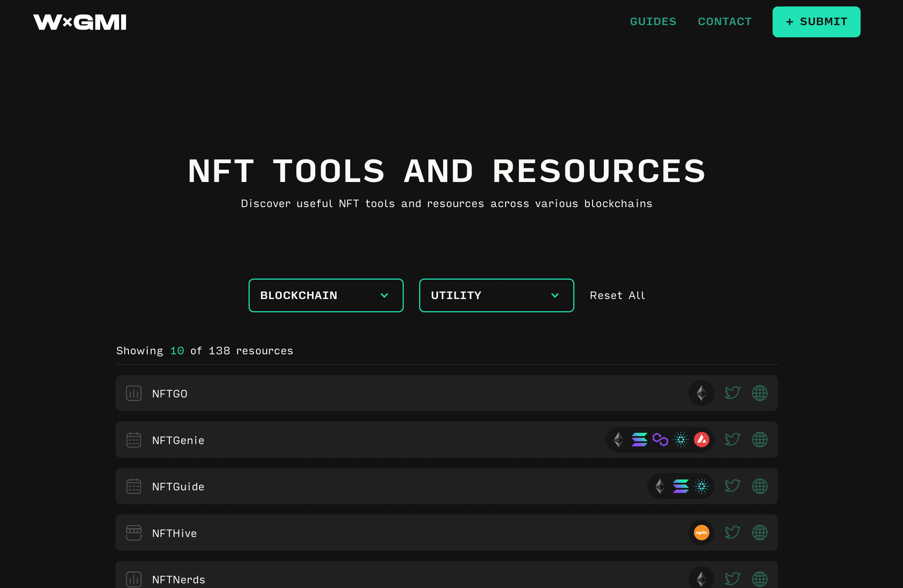Go to the GUIDES page
The width and height of the screenshot is (903, 588).
pos(653,22)
